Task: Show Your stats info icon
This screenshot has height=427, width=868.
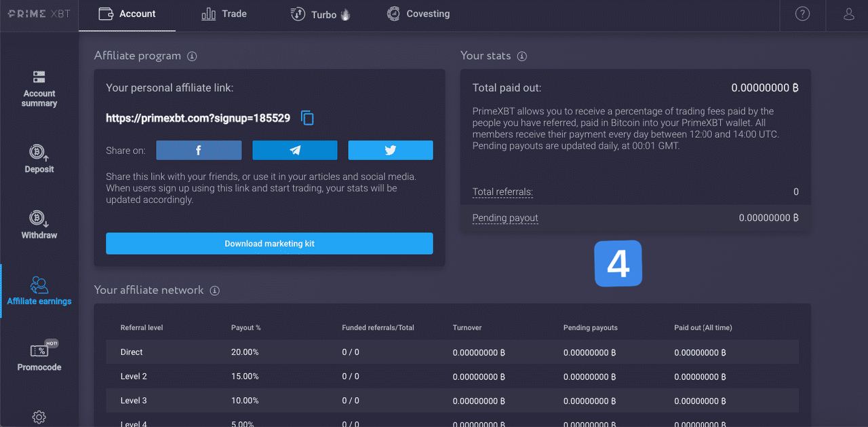Action: pyautogui.click(x=521, y=56)
